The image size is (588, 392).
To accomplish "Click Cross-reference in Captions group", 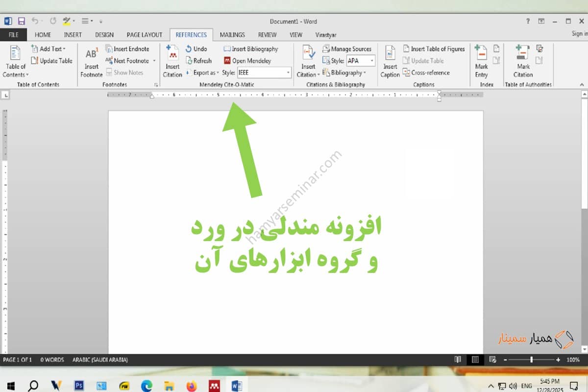I will click(x=425, y=73).
